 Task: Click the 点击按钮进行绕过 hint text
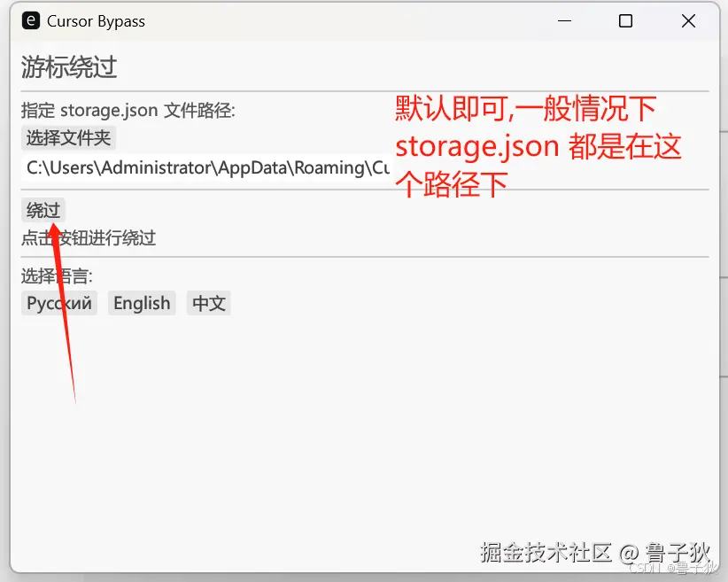pos(88,237)
